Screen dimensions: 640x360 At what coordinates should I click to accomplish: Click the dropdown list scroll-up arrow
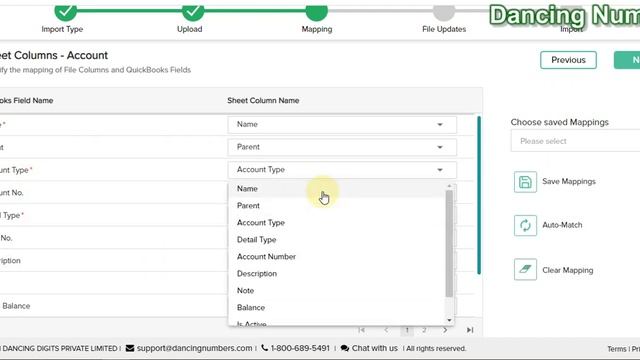(449, 186)
